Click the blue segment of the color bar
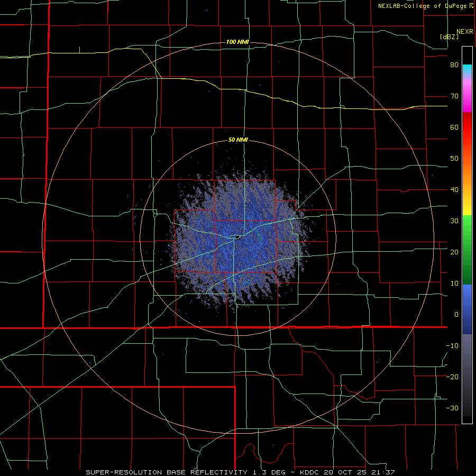This screenshot has width=476, height=476. pos(467,309)
